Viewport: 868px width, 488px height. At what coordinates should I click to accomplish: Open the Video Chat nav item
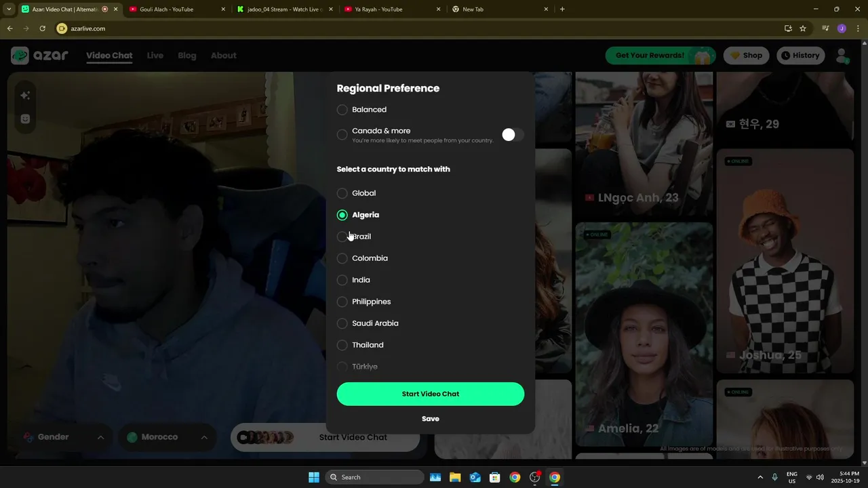click(109, 56)
